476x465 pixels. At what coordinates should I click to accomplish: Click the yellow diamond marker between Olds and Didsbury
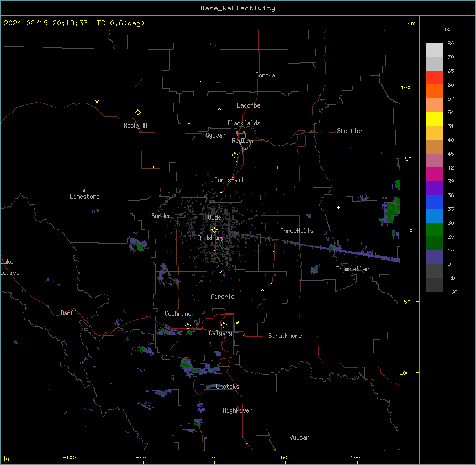(x=214, y=230)
